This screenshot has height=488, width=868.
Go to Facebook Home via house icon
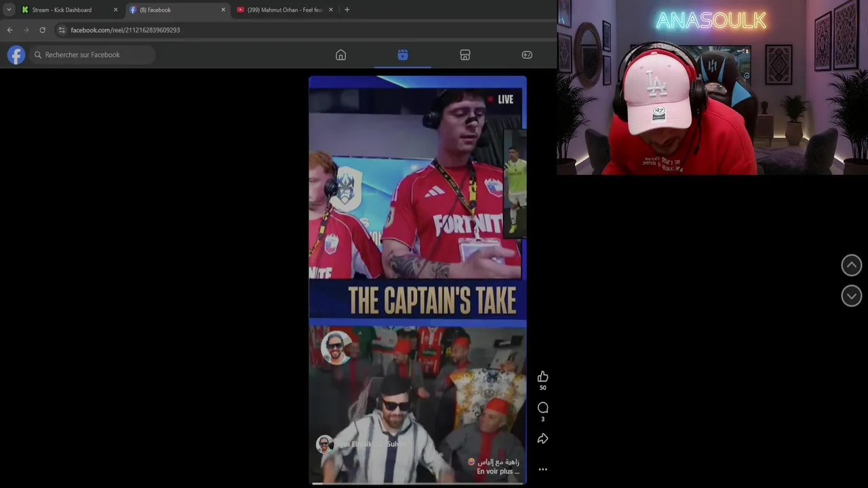(x=340, y=55)
